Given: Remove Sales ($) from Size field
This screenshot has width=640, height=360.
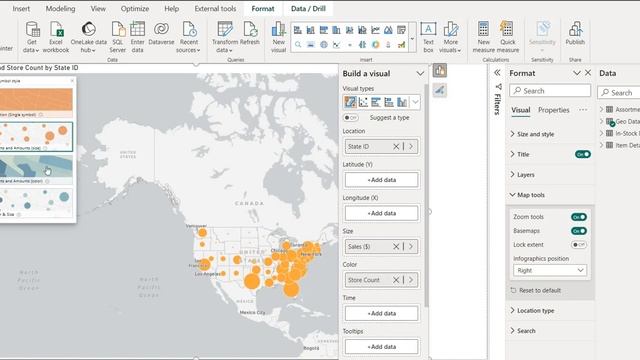Looking at the screenshot, I should (396, 246).
